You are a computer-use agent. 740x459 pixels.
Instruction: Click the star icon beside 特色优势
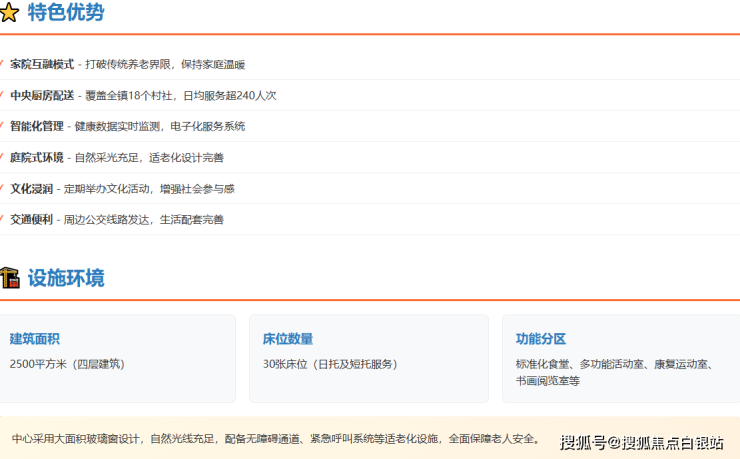click(9, 14)
